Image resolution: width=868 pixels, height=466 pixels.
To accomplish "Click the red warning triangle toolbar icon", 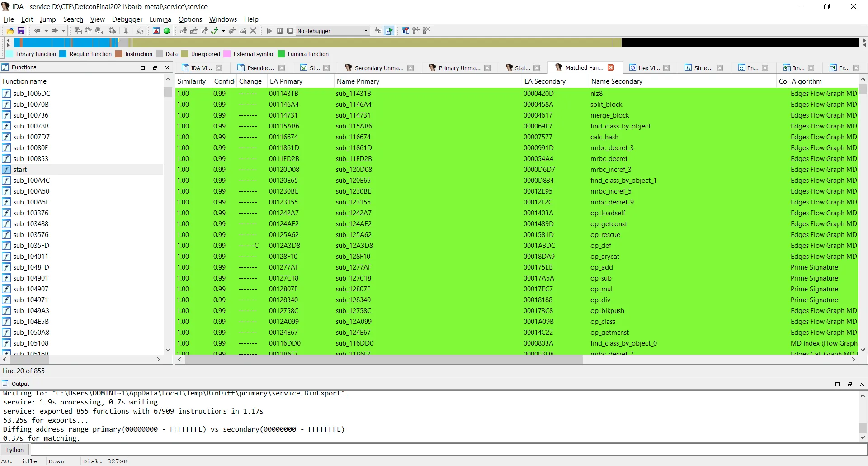I will 156,31.
